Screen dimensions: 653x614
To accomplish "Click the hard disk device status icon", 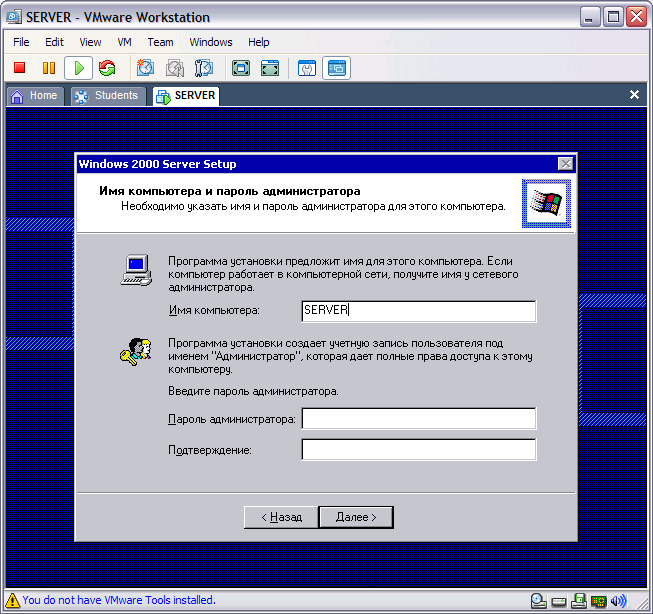I will (x=558, y=602).
